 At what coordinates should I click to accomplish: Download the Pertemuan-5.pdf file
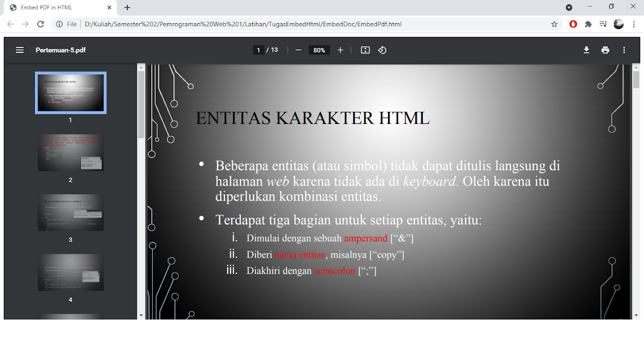[586, 49]
